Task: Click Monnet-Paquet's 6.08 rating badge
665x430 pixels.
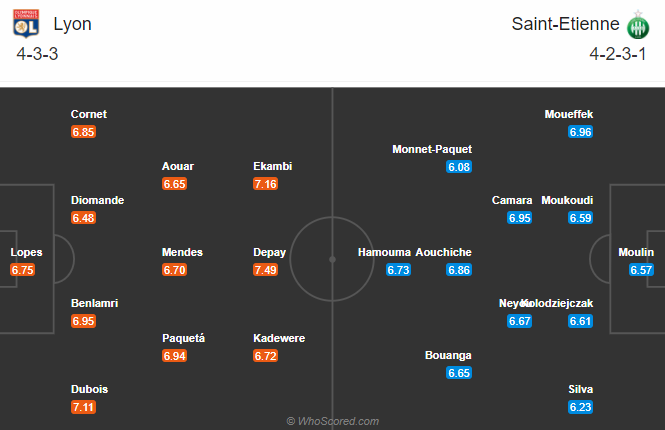Action: tap(459, 167)
